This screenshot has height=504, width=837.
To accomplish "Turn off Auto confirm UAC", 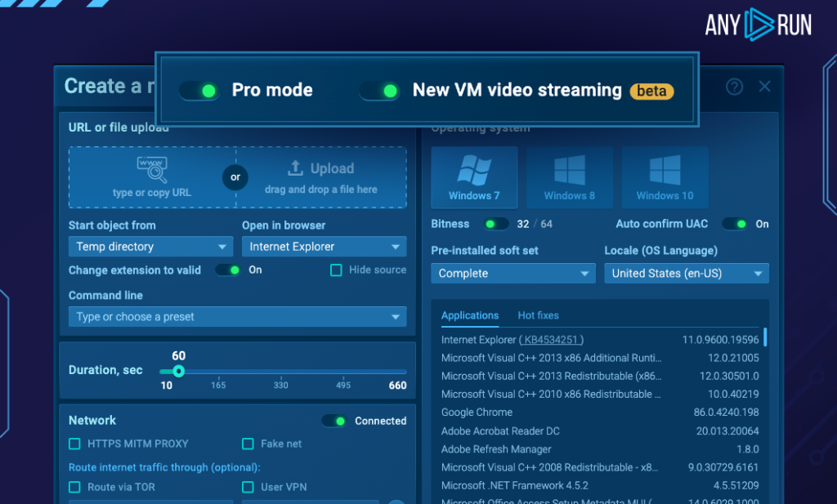I will tap(734, 224).
